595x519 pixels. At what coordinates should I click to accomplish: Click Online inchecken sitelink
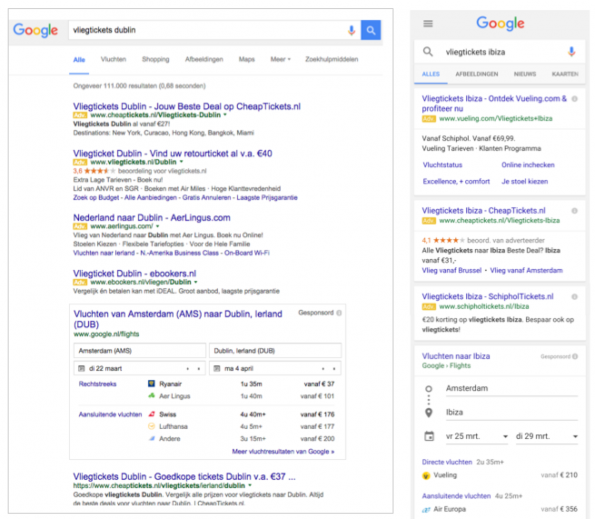(x=528, y=165)
